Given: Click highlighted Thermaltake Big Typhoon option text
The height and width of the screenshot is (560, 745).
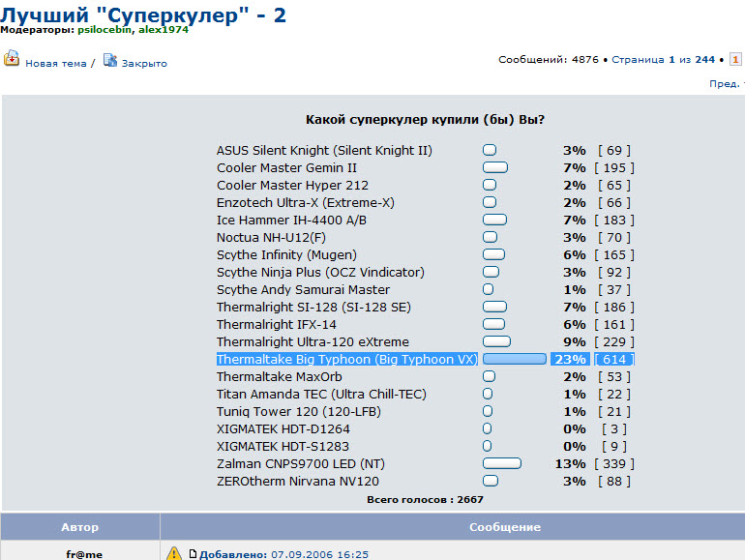Looking at the screenshot, I should point(346,360).
